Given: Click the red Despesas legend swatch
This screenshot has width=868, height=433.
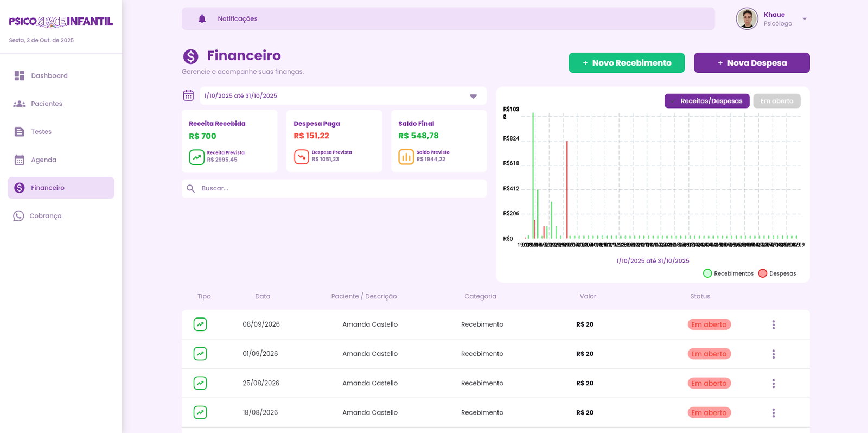Looking at the screenshot, I should (x=763, y=273).
